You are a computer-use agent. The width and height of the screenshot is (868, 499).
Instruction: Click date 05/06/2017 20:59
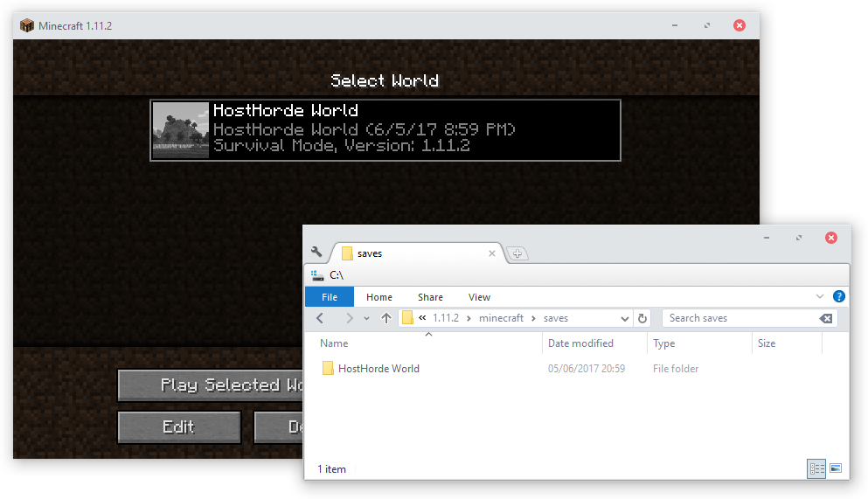point(587,369)
